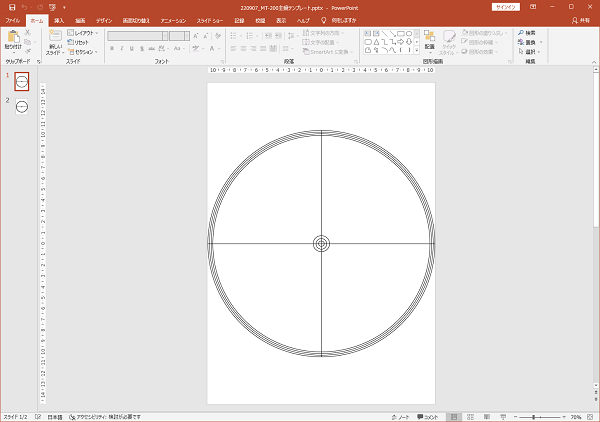Viewport: 600px width, 422px height.
Task: Toggle left text alignment
Action: [233, 49]
